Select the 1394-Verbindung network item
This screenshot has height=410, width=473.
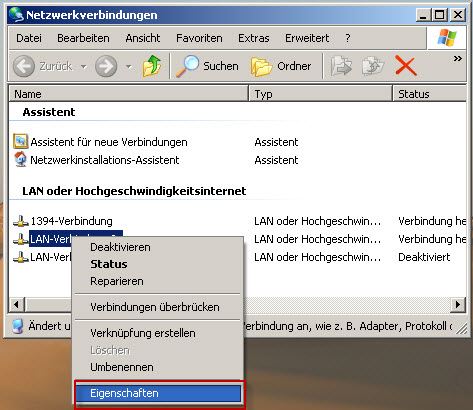(x=63, y=221)
